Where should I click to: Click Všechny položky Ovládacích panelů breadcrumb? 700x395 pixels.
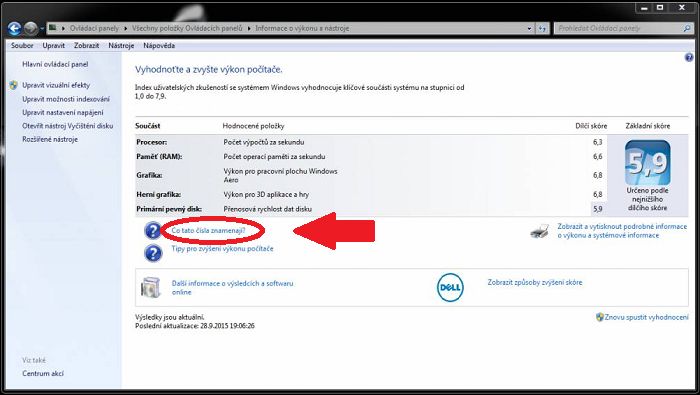click(187, 28)
